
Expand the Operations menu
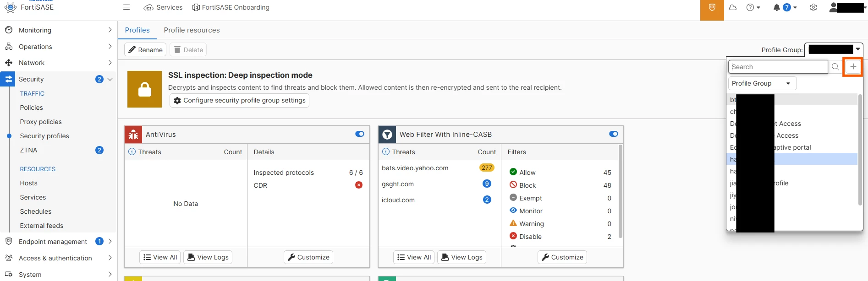click(x=58, y=47)
